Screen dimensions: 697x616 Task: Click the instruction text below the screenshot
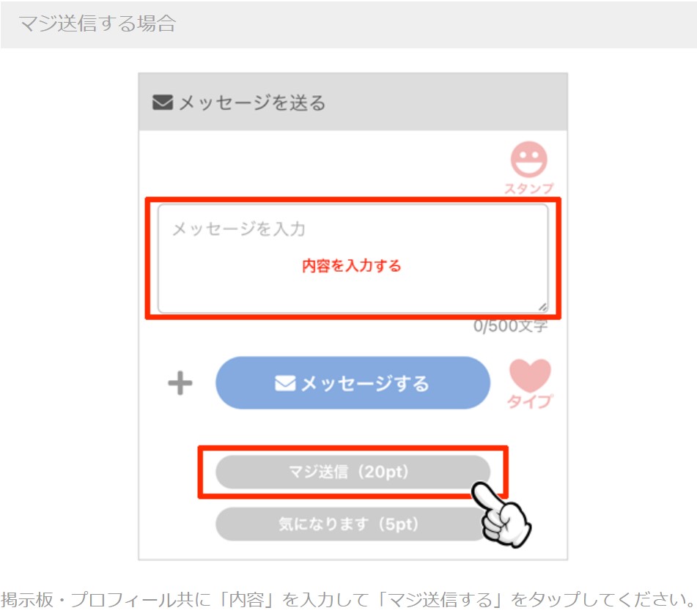click(349, 600)
